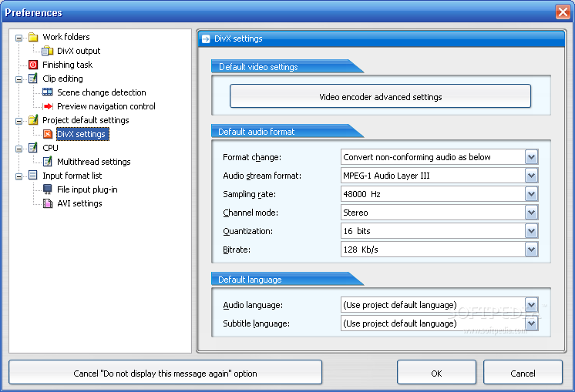Click the "Bitrate:" label
This screenshot has width=575, height=392.
click(237, 250)
